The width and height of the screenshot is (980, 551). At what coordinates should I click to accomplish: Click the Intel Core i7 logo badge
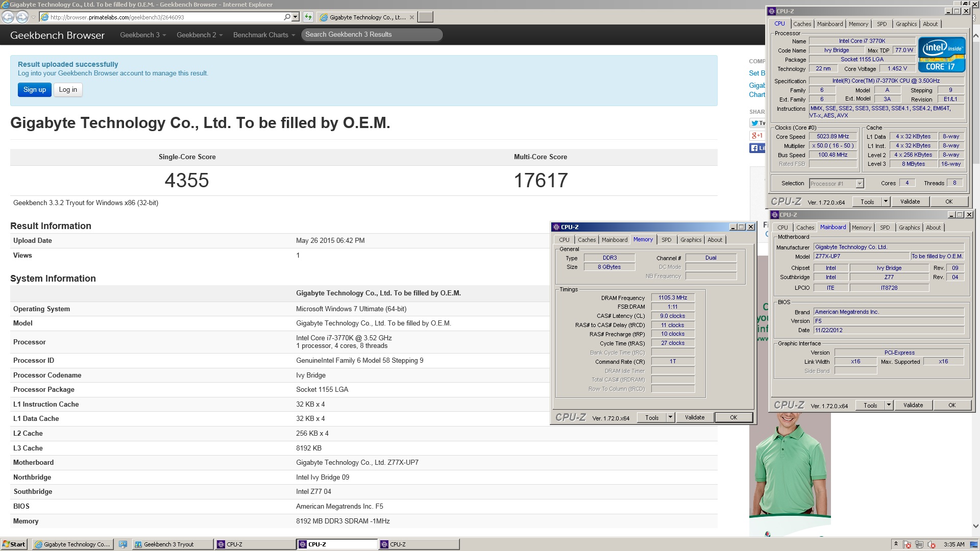coord(942,55)
